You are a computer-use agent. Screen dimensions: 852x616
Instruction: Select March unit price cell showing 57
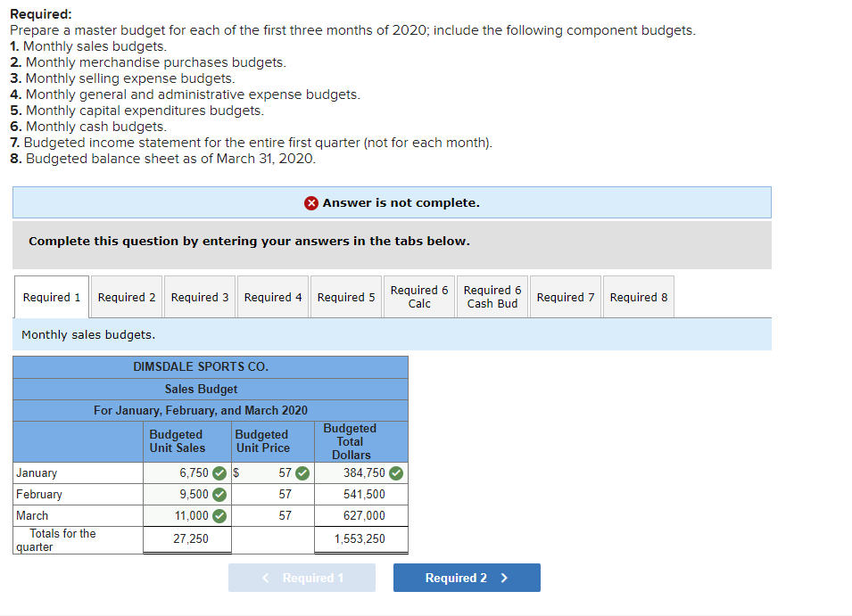click(x=273, y=515)
